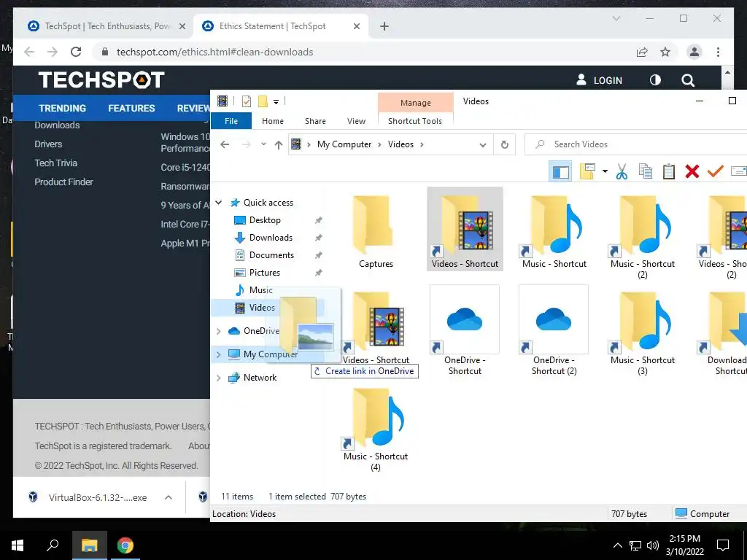Expand the My Computer tree node
Viewport: 747px width, 560px height.
click(x=219, y=354)
